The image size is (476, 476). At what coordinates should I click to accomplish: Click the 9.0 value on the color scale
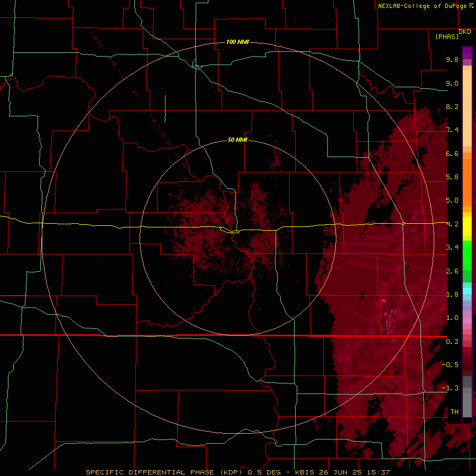click(x=452, y=83)
